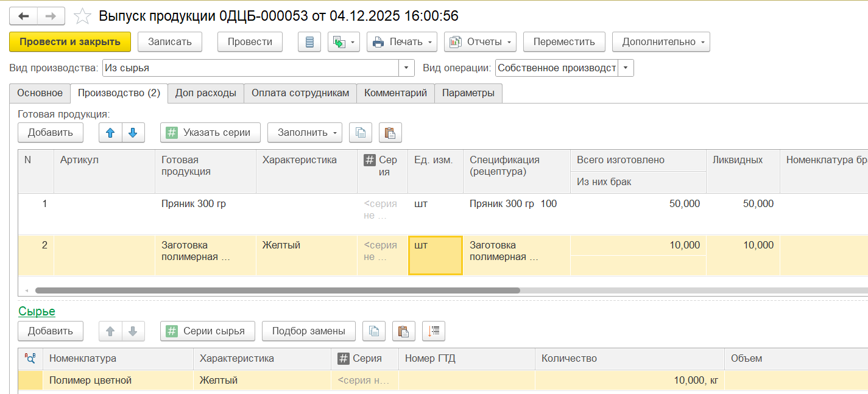Image resolution: width=868 pixels, height=394 pixels.
Task: Click the sort icon in raw materials toolbar
Action: click(x=434, y=331)
